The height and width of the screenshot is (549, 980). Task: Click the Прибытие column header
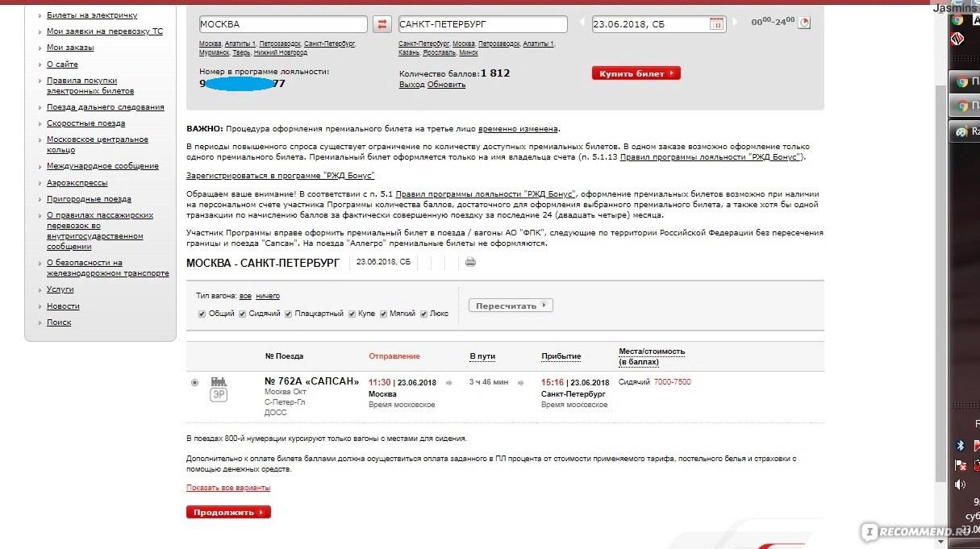pyautogui.click(x=561, y=356)
